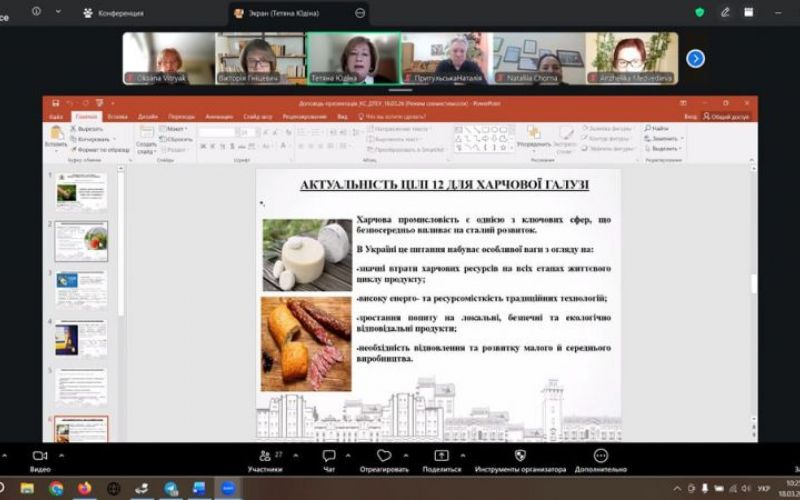Click the Найти (Find) button in ribbon
Screen dimensions: 800x500
coord(657,128)
